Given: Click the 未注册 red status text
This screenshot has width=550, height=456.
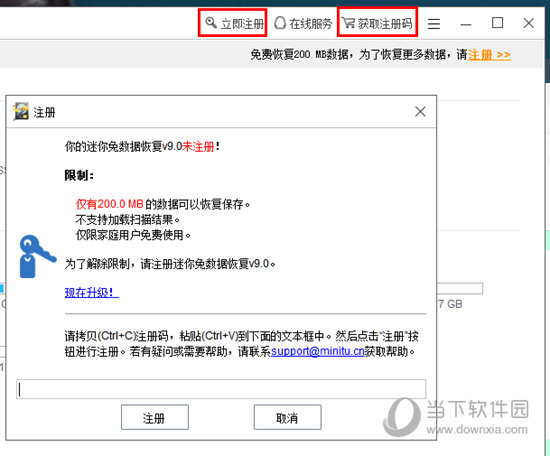Looking at the screenshot, I should tap(199, 146).
